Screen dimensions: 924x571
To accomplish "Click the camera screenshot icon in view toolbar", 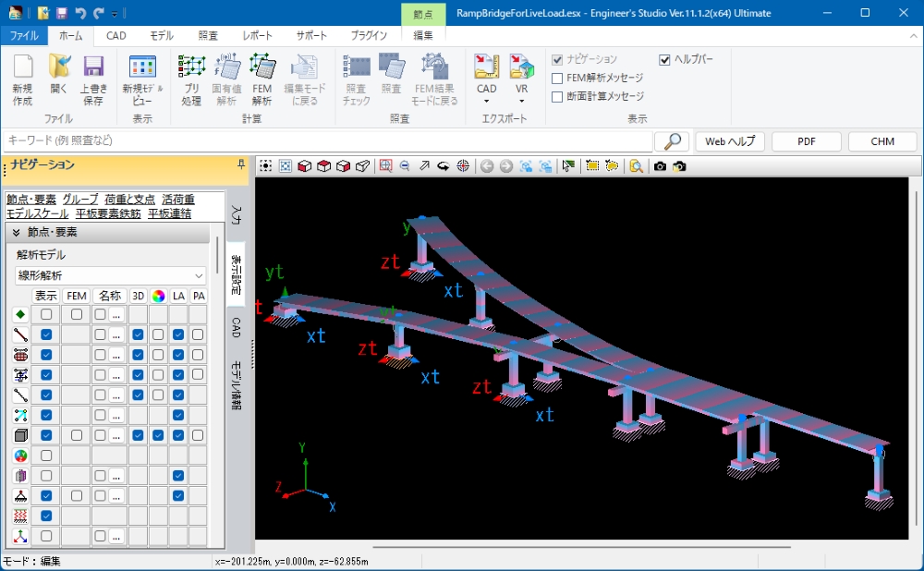I will click(x=660, y=166).
